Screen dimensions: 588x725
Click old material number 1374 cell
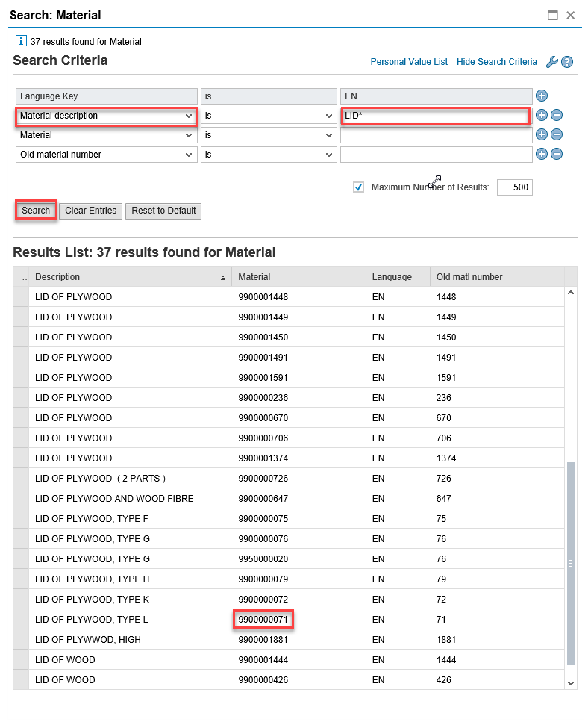[446, 458]
